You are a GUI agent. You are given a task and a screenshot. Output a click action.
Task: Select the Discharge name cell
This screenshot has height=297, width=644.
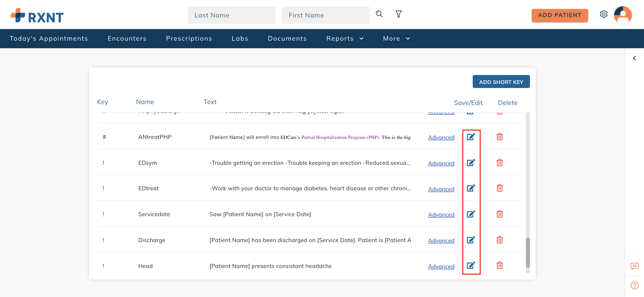(x=152, y=240)
